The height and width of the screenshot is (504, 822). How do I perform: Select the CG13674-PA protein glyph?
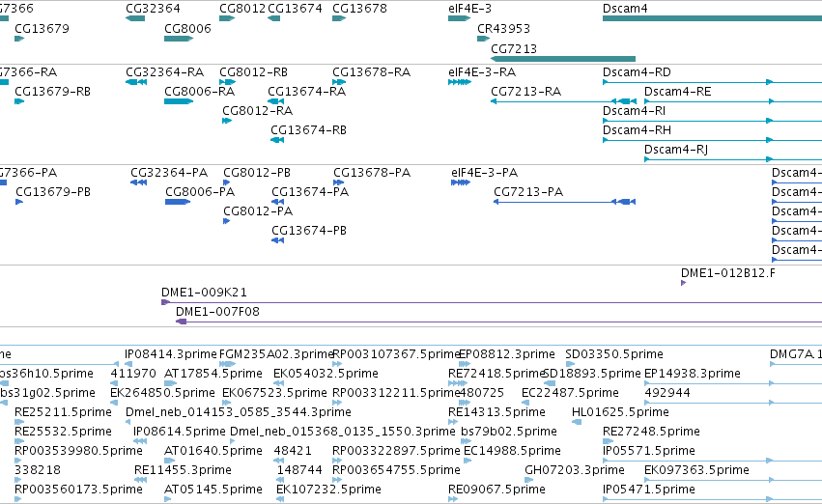[278, 202]
